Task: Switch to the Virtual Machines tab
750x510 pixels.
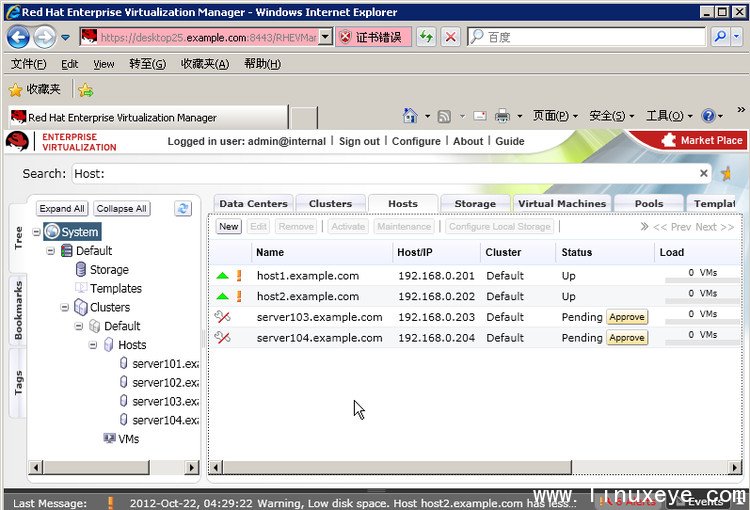Action: [562, 203]
